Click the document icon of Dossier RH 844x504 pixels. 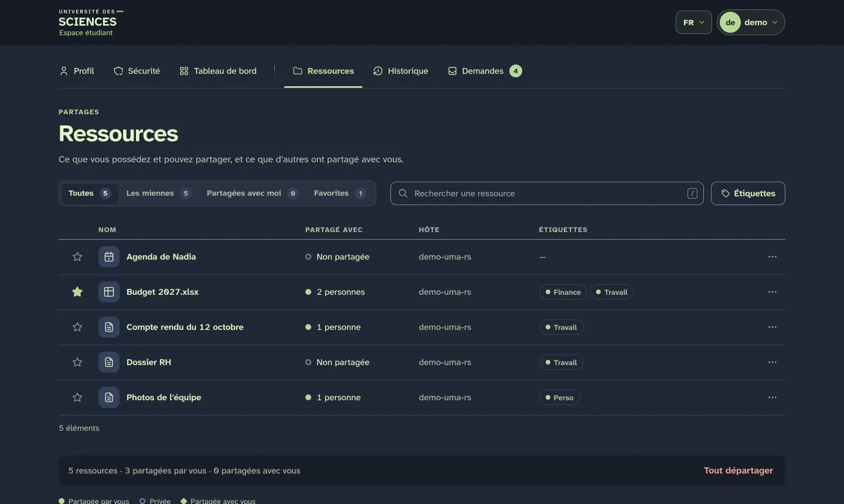click(109, 362)
